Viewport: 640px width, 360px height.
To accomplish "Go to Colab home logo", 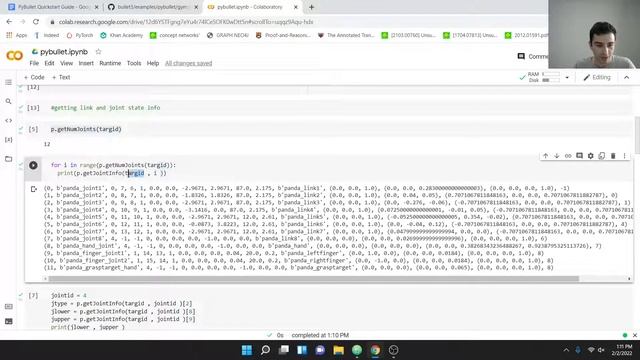I will click(x=15, y=56).
